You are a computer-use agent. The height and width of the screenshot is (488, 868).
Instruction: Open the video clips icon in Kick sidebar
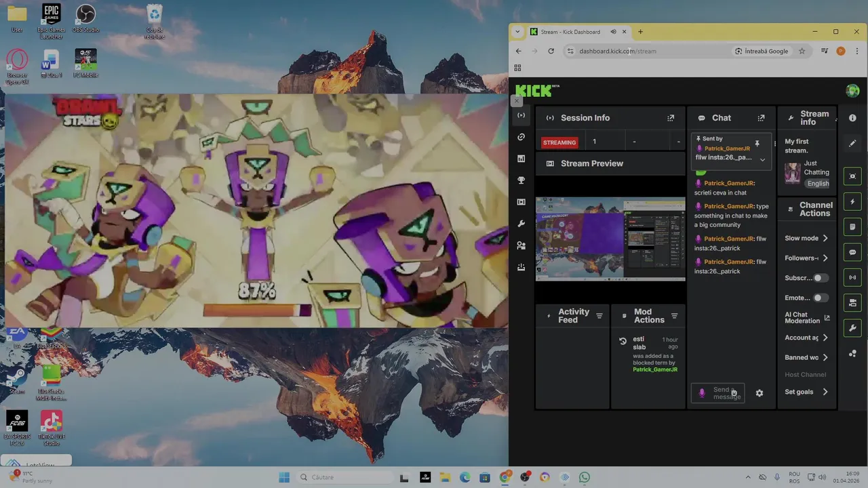click(521, 202)
